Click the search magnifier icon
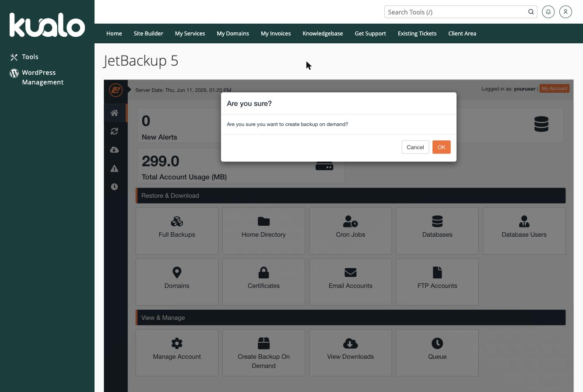Screen dimensions: 583x392 531,12
